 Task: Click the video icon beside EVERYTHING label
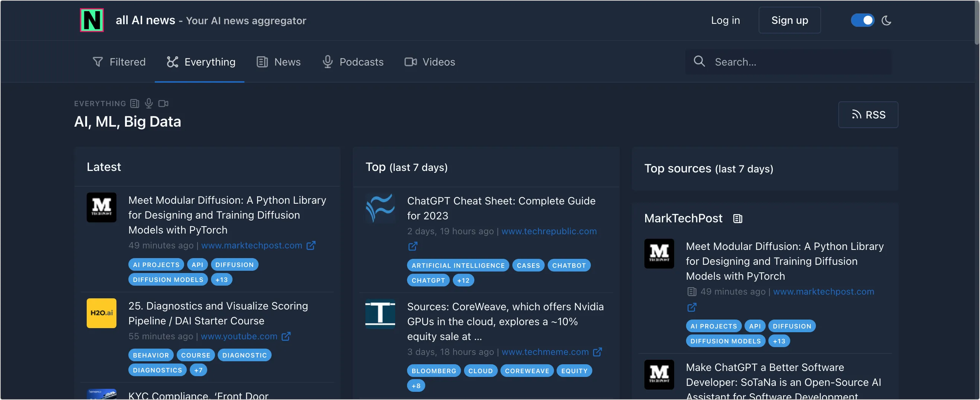pyautogui.click(x=163, y=103)
